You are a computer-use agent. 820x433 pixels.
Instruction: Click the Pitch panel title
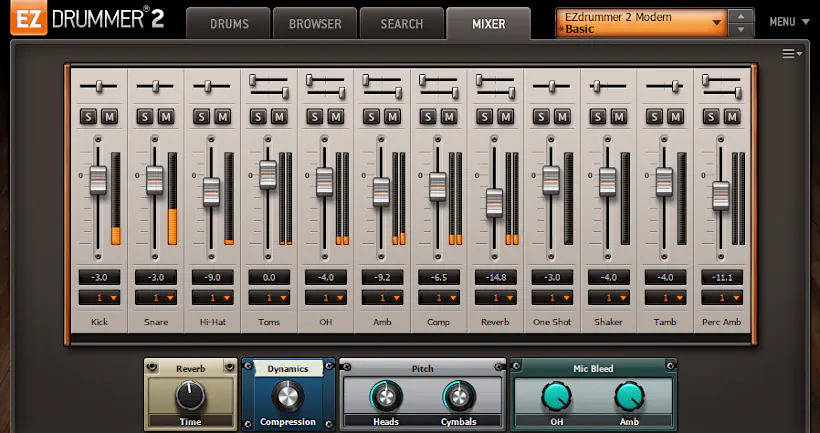pos(423,369)
